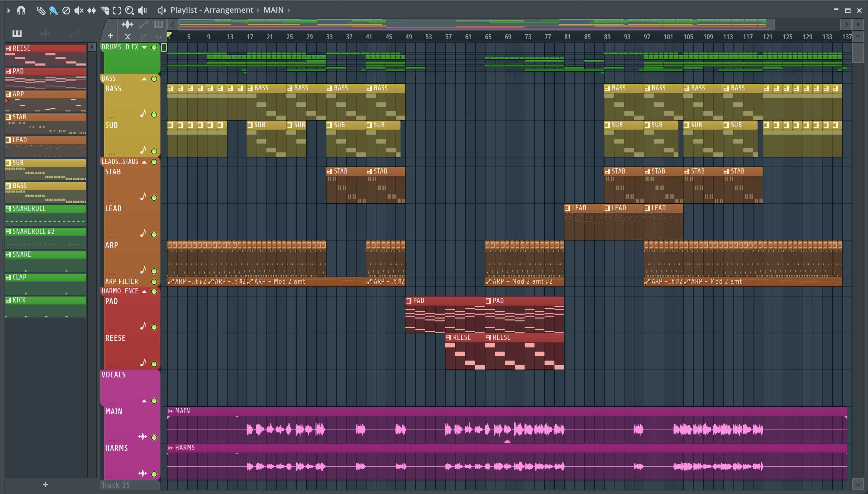This screenshot has width=868, height=494.
Task: Click the picker panel scrollbar handle
Action: pyautogui.click(x=92, y=47)
